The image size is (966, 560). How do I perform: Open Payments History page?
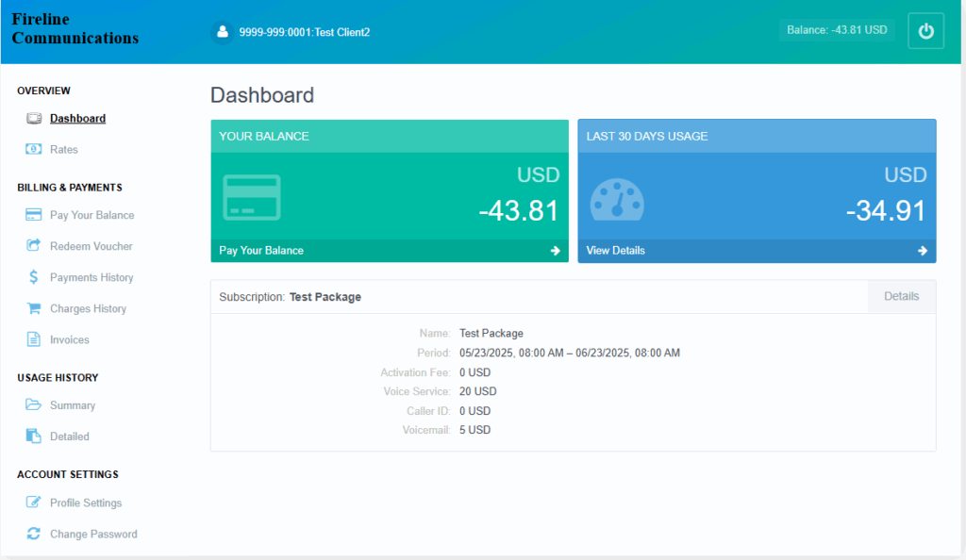(92, 277)
